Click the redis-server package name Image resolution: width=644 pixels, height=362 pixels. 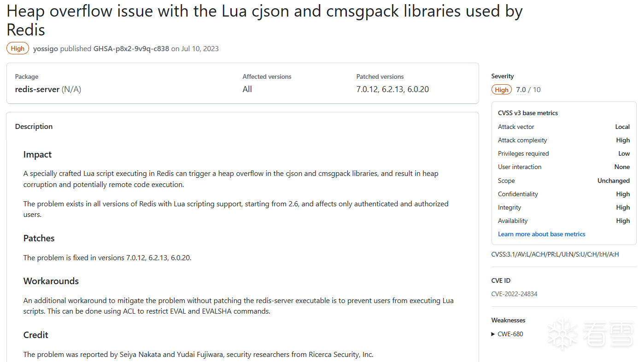tap(37, 89)
